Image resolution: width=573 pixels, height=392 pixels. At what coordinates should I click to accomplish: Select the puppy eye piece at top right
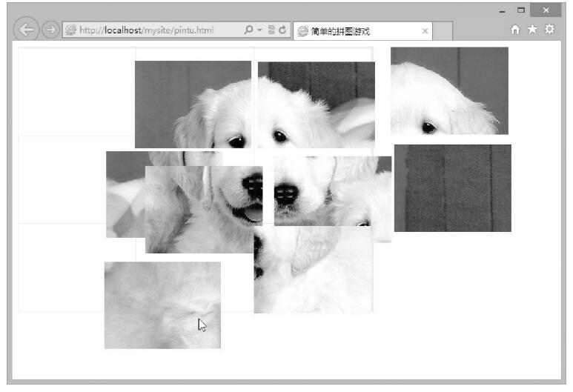tap(449, 90)
